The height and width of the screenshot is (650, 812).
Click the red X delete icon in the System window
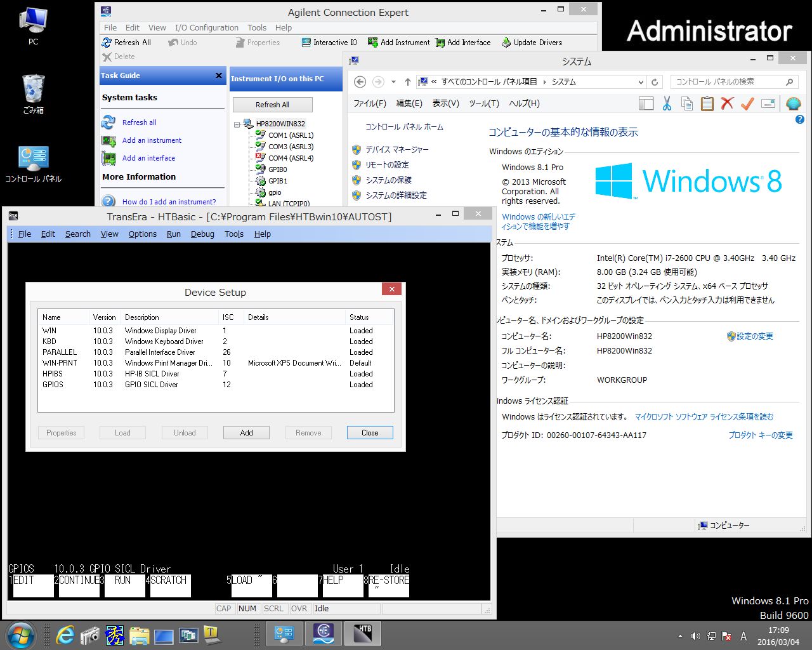(728, 103)
